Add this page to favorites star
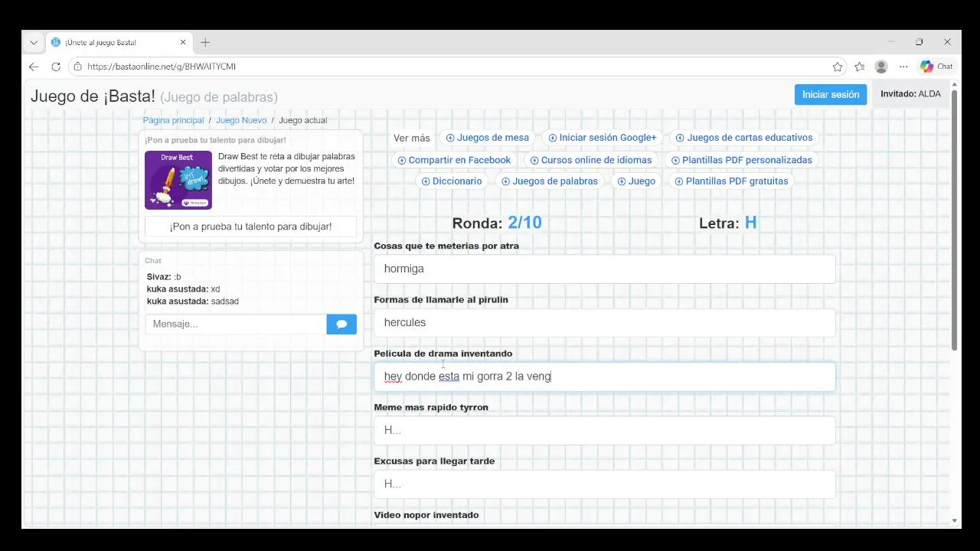Viewport: 980px width, 551px height. pos(838,67)
